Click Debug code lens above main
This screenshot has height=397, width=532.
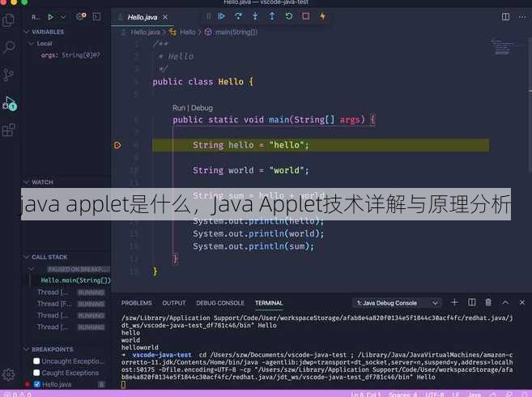coord(202,108)
